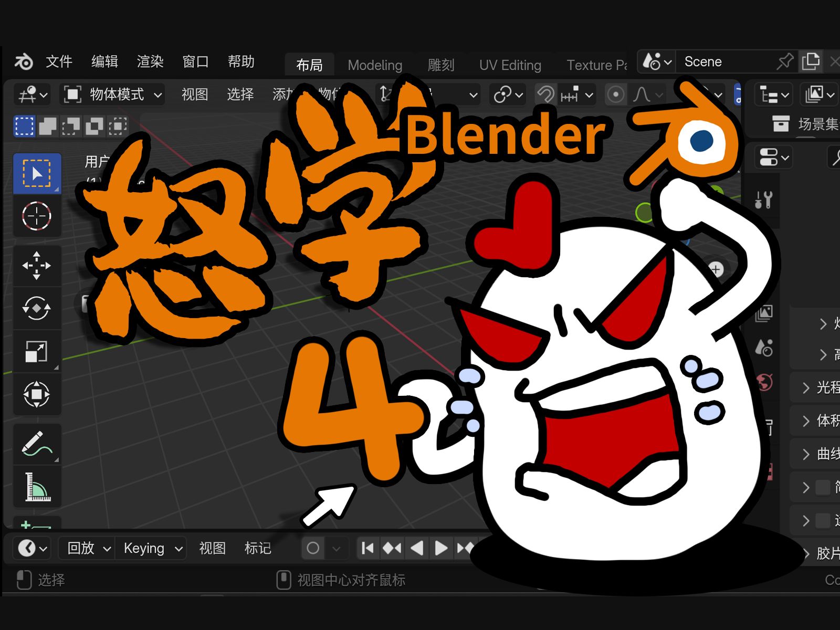Expand the 胶片 panel
Viewport: 840px width, 630px height.
pos(822,553)
